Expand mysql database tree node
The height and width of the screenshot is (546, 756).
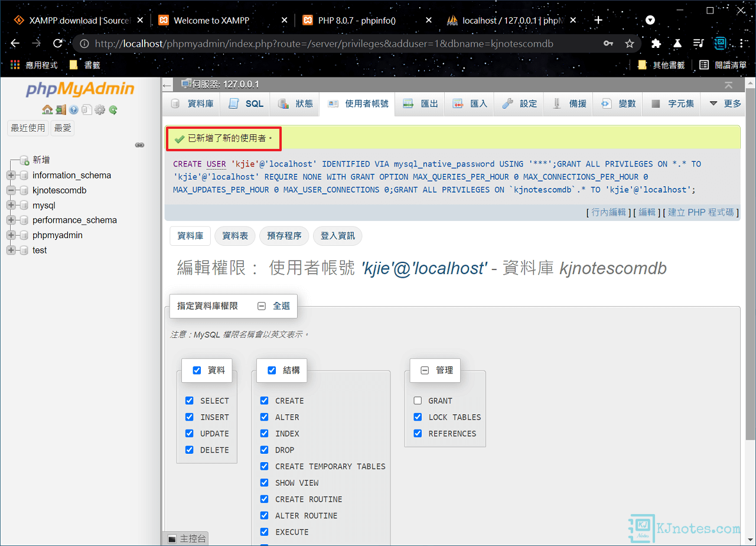click(11, 206)
